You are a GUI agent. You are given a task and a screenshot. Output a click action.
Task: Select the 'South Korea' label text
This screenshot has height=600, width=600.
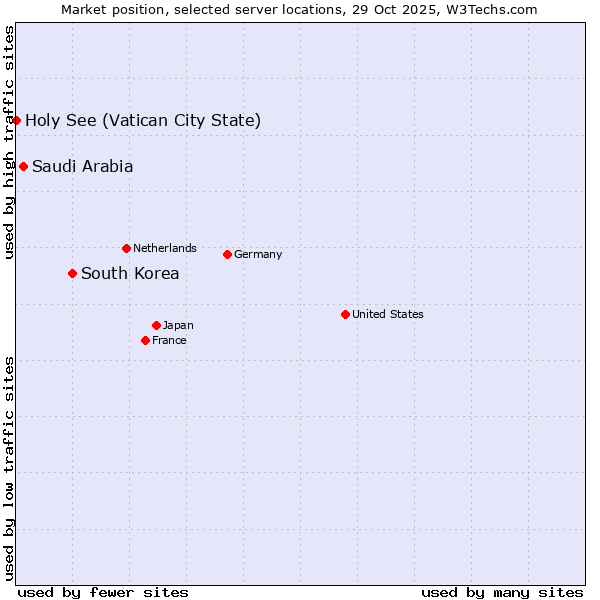(x=130, y=274)
